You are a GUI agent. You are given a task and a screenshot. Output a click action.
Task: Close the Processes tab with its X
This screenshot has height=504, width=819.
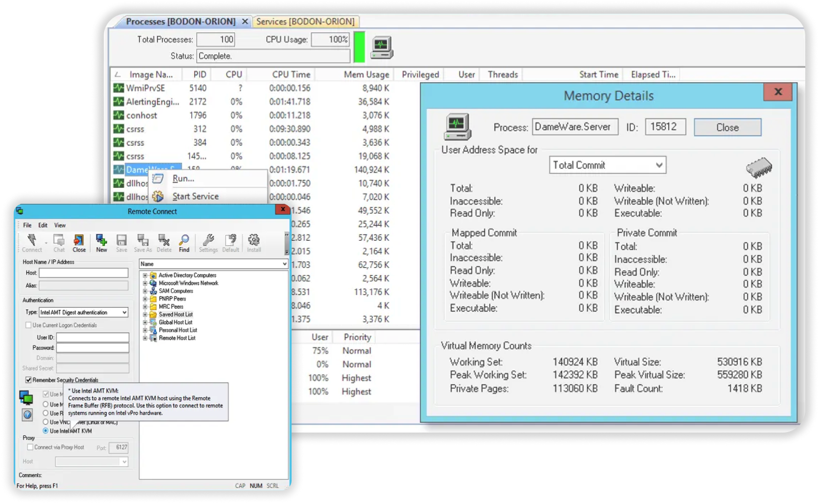245,22
